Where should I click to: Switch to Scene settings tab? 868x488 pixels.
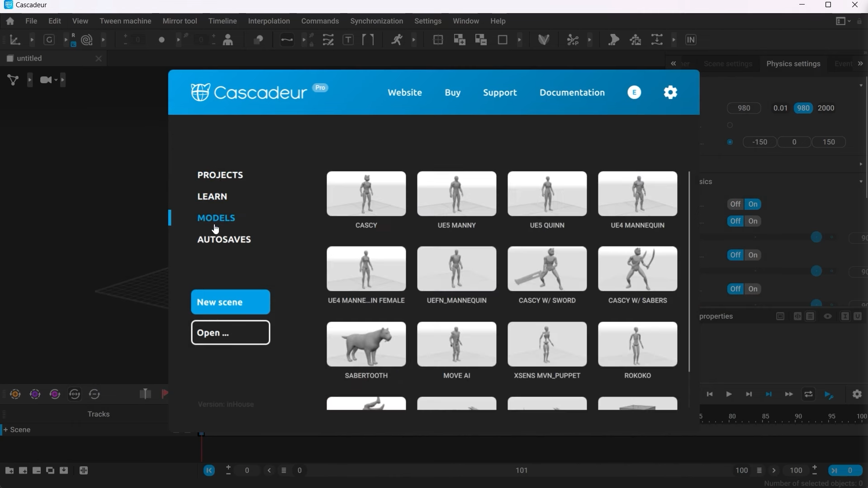point(728,64)
